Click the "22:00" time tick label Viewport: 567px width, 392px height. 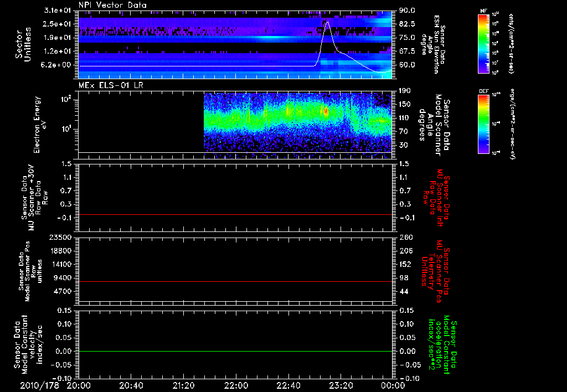(x=236, y=385)
